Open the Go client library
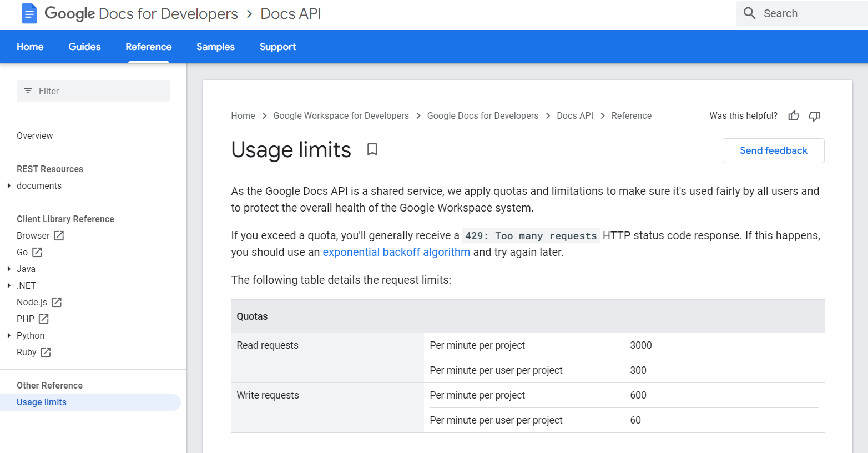868x453 pixels. click(22, 252)
